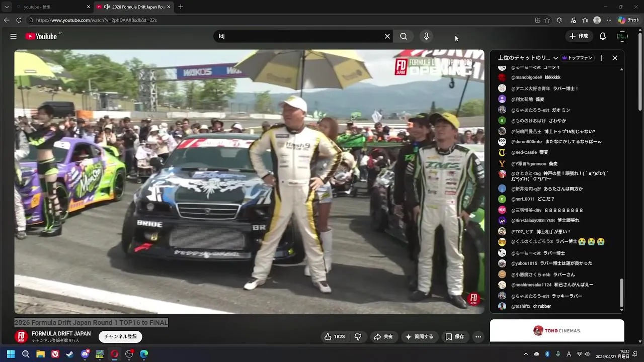Reload the page in the browser

[x=19, y=20]
